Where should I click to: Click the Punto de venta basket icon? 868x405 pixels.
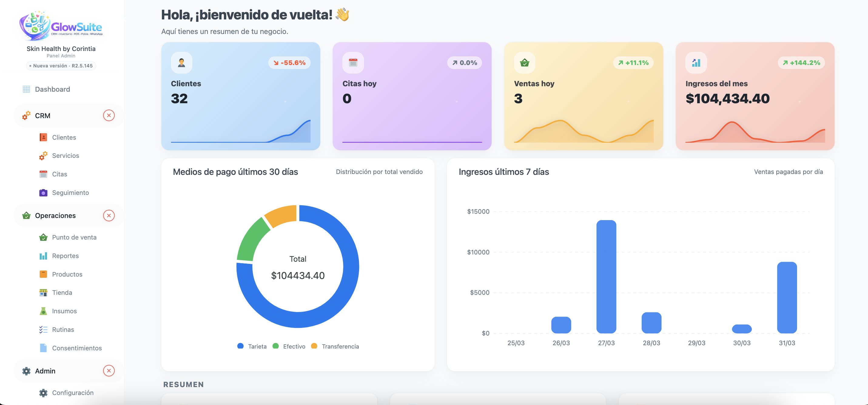tap(43, 237)
